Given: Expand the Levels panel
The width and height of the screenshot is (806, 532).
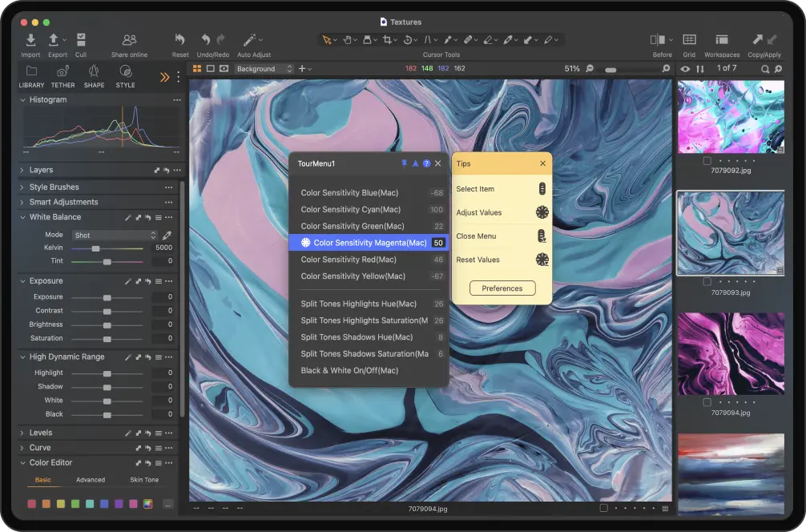Looking at the screenshot, I should 22,433.
